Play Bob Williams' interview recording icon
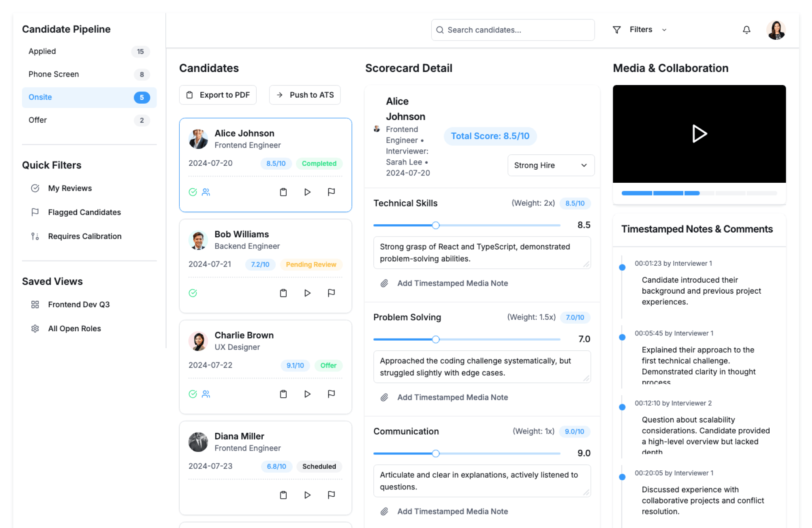The width and height of the screenshot is (812, 528). click(307, 293)
